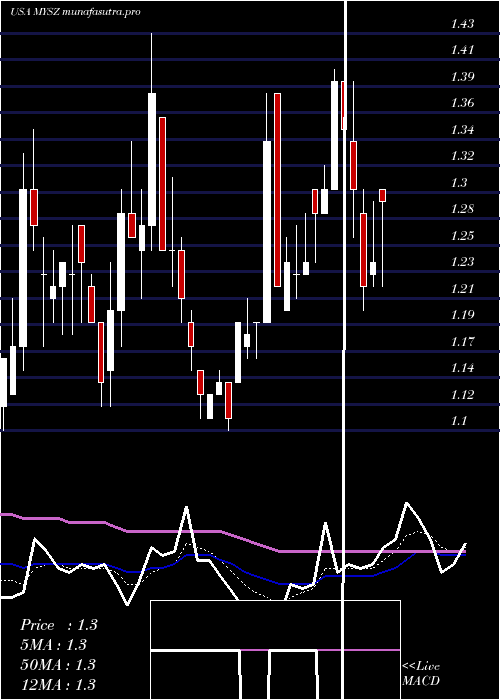Click the 1.36 price axis label

point(462,103)
